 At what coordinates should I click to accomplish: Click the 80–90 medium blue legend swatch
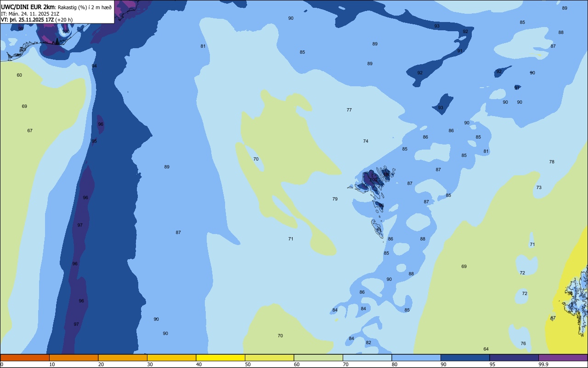(416, 357)
